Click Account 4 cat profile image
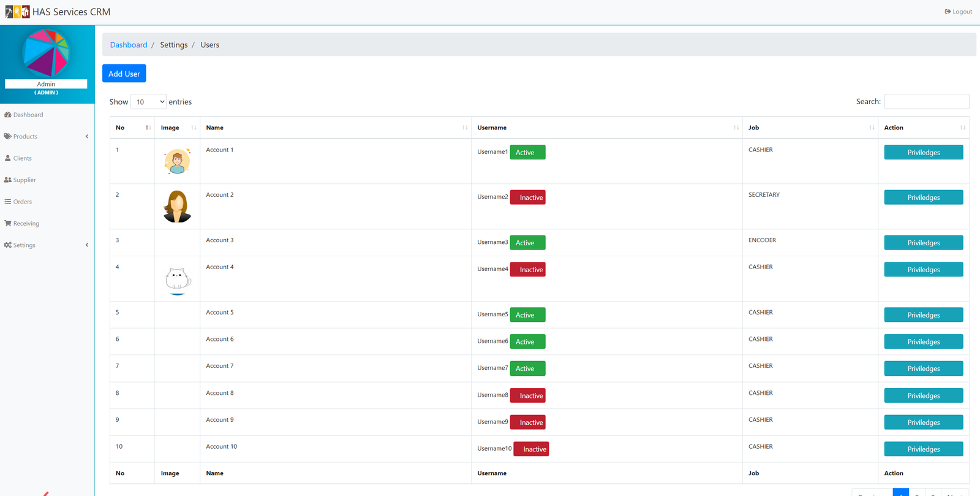This screenshot has height=496, width=980. click(178, 280)
